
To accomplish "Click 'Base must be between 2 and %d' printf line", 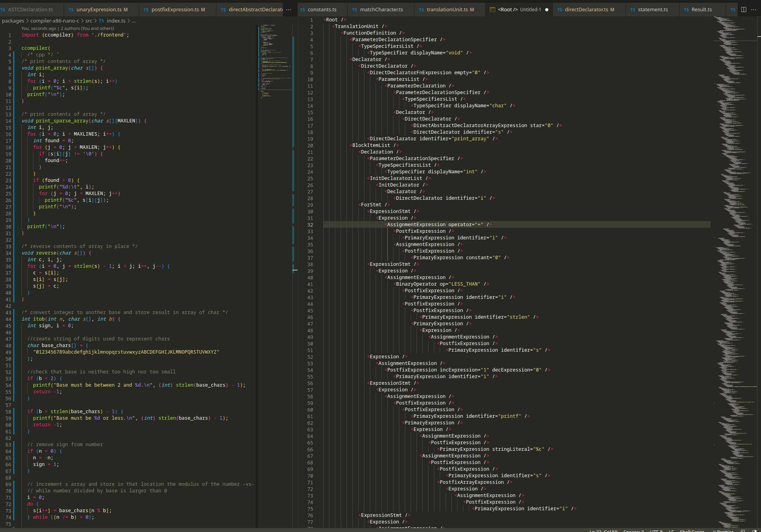I will [x=139, y=385].
